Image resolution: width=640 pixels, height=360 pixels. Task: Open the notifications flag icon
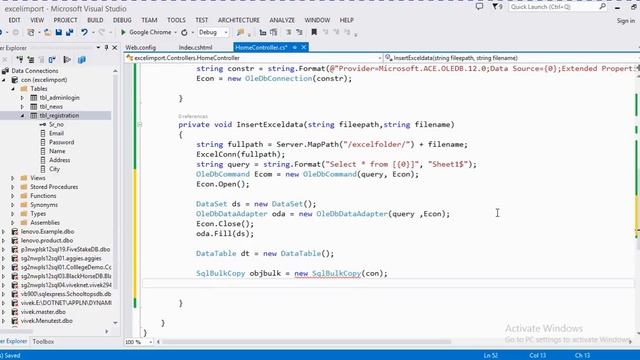496,7
